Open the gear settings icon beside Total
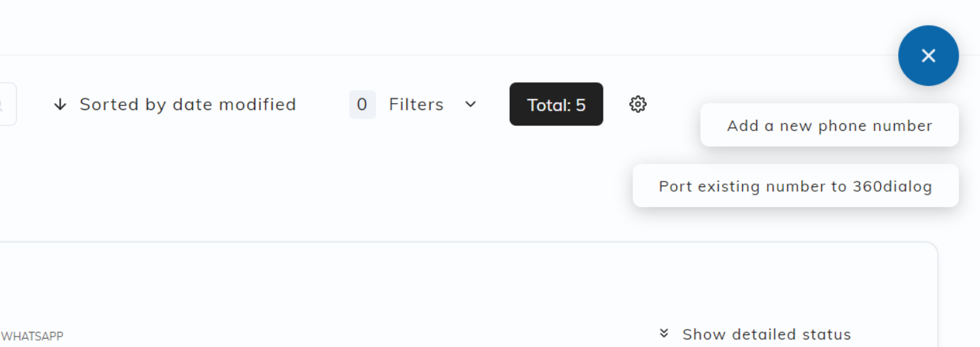The image size is (980, 347). [637, 104]
